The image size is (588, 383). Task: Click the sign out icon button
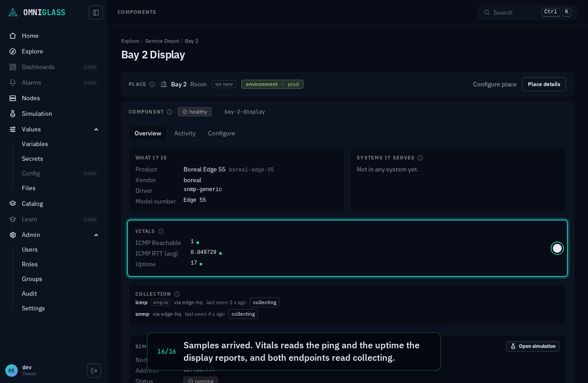(94, 371)
